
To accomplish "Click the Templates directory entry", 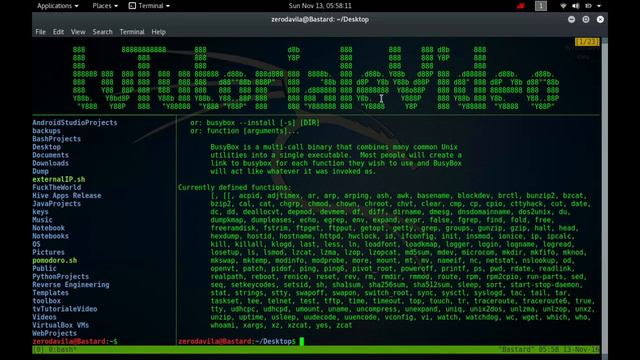I will coord(51,293).
